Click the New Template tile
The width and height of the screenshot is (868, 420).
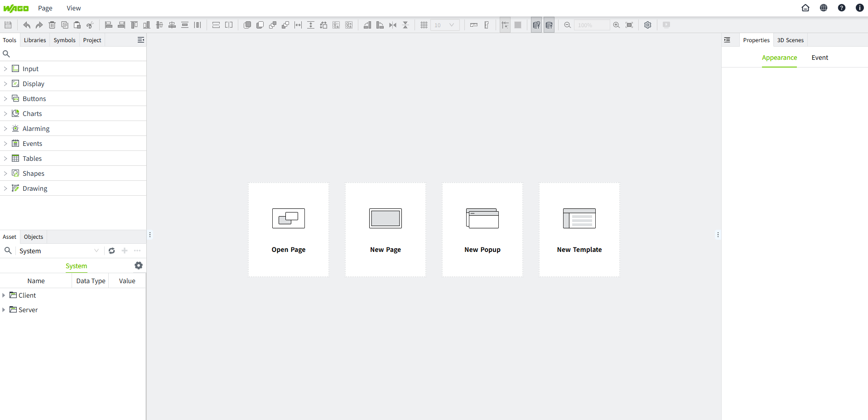tap(579, 230)
